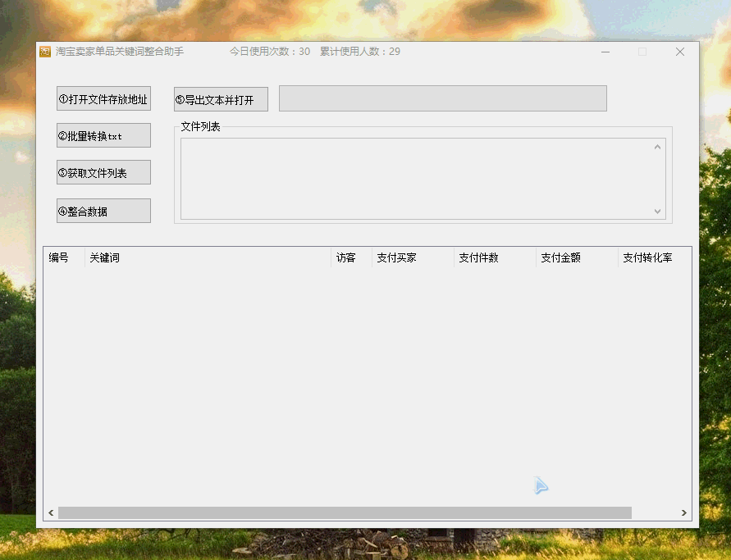Click the down arrow of file list scrollbar
The image size is (731, 560).
657,211
